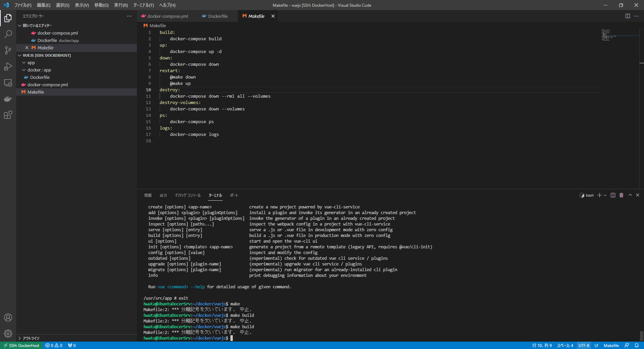
Task: Open the Edit menu
Action: click(x=44, y=5)
